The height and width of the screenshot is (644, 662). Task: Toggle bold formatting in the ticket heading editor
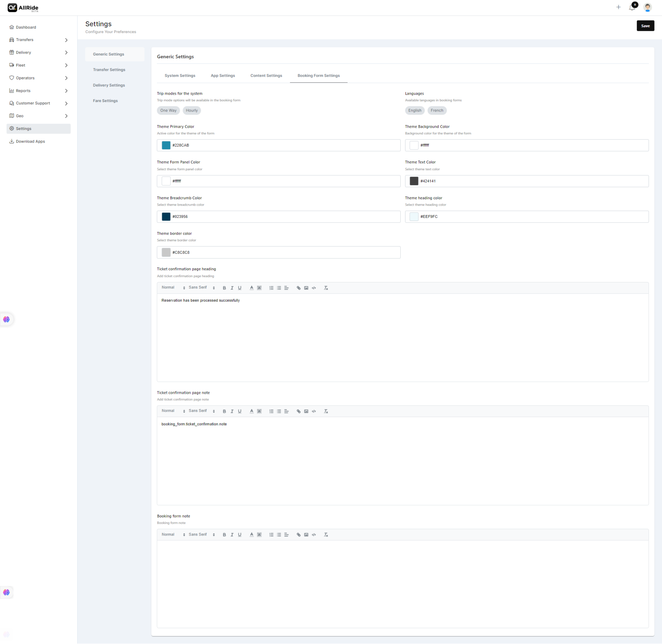[224, 288]
